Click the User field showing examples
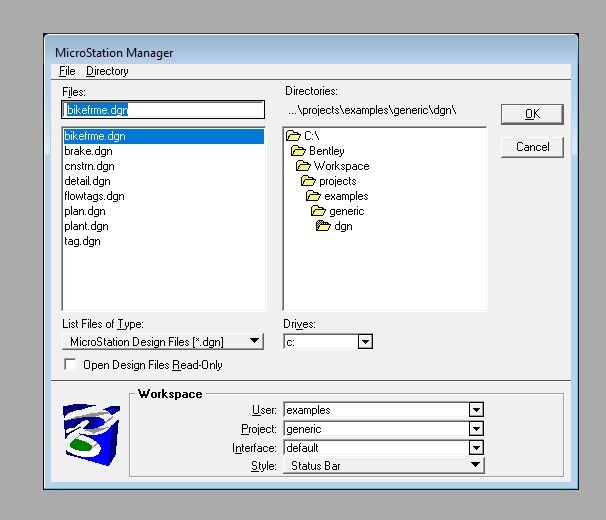 tap(376, 409)
